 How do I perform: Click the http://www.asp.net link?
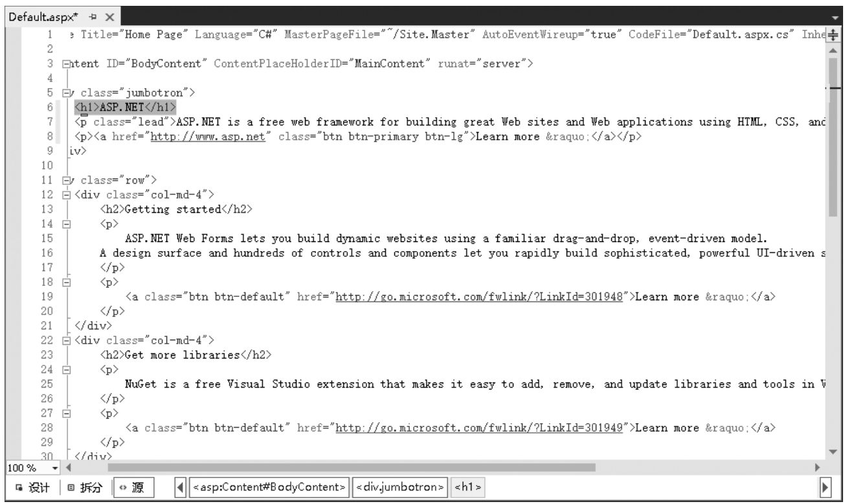click(x=208, y=137)
